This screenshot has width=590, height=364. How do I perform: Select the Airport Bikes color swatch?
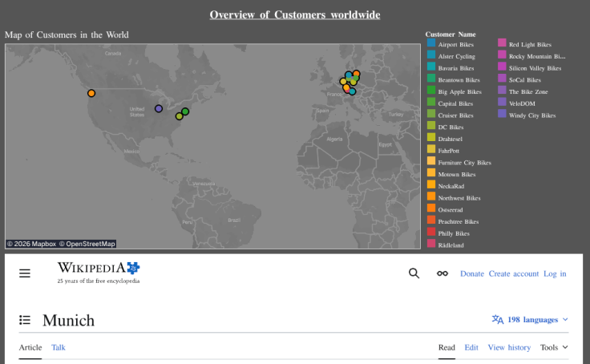tap(431, 43)
